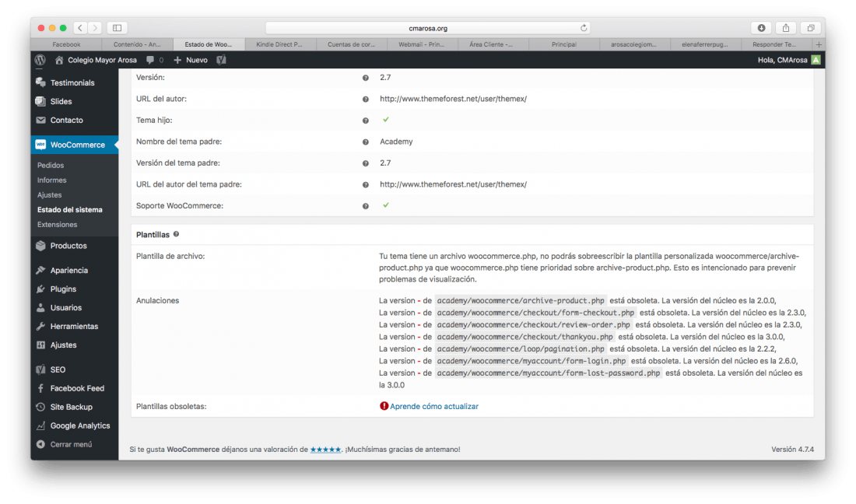Select the archive-product.php template path

[x=521, y=300]
